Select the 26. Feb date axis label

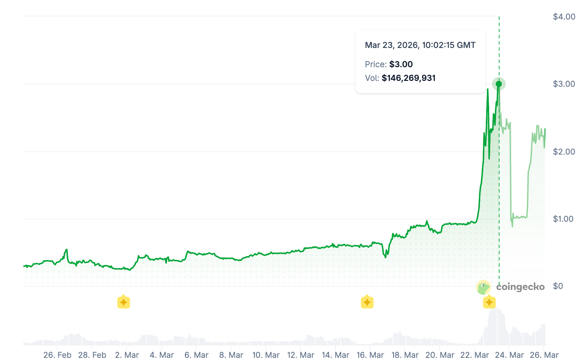(x=57, y=355)
